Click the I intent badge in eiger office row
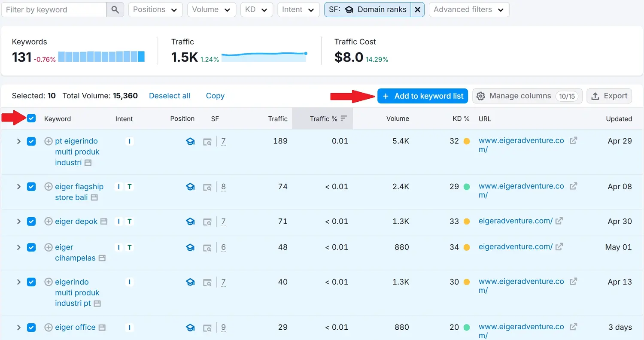Image resolution: width=644 pixels, height=340 pixels. point(130,328)
